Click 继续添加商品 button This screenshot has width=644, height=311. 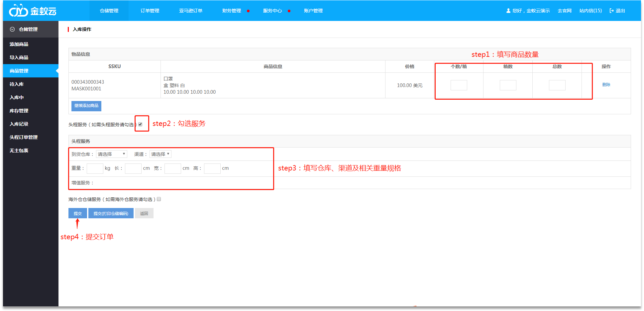pos(86,106)
